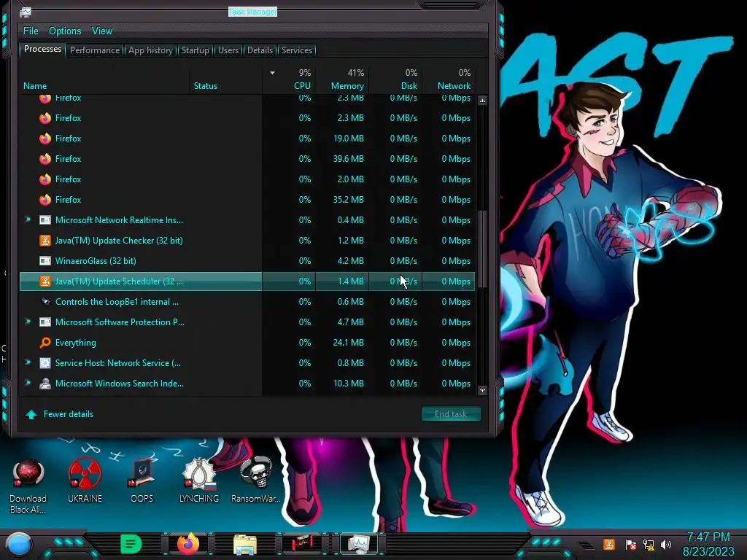The width and height of the screenshot is (747, 560).
Task: Expand Microsoft Network Realtime Ins... process
Action: pyautogui.click(x=28, y=219)
